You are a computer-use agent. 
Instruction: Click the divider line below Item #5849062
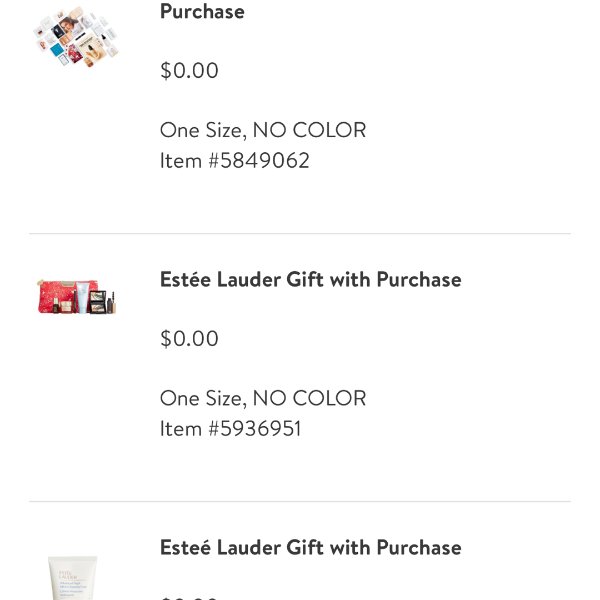point(300,234)
